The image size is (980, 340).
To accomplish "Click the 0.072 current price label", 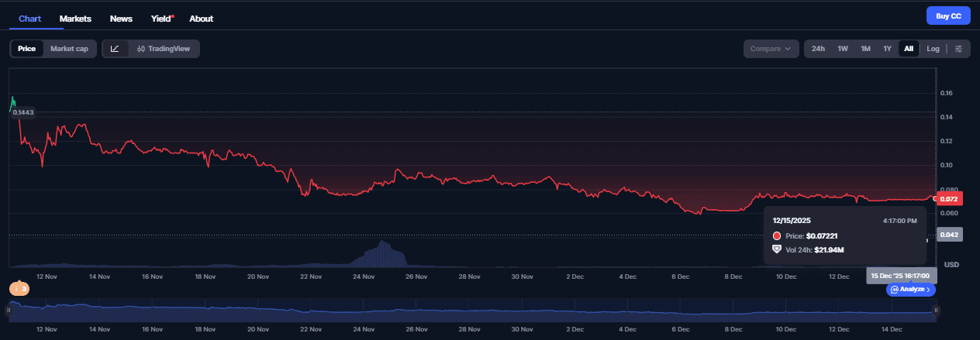I will 949,199.
